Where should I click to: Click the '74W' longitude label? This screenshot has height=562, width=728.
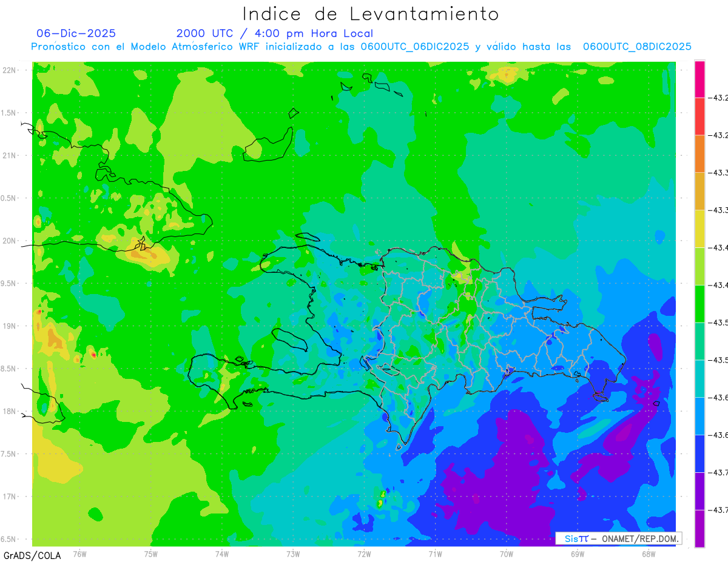222,554
